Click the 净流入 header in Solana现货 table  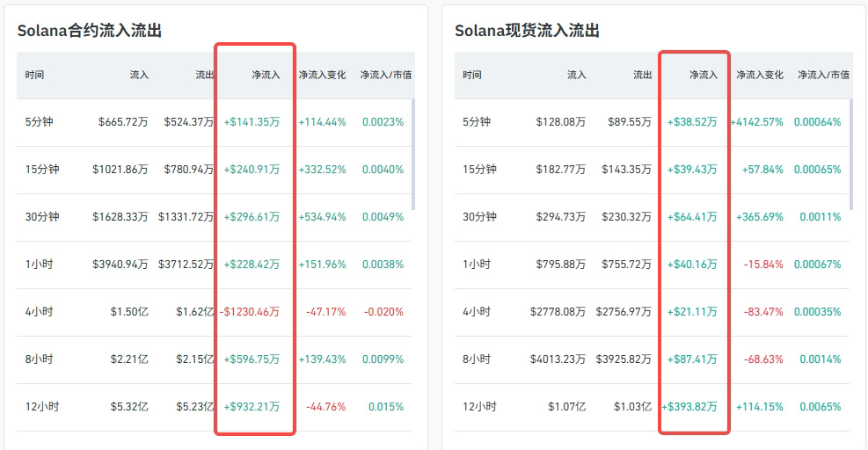703,75
